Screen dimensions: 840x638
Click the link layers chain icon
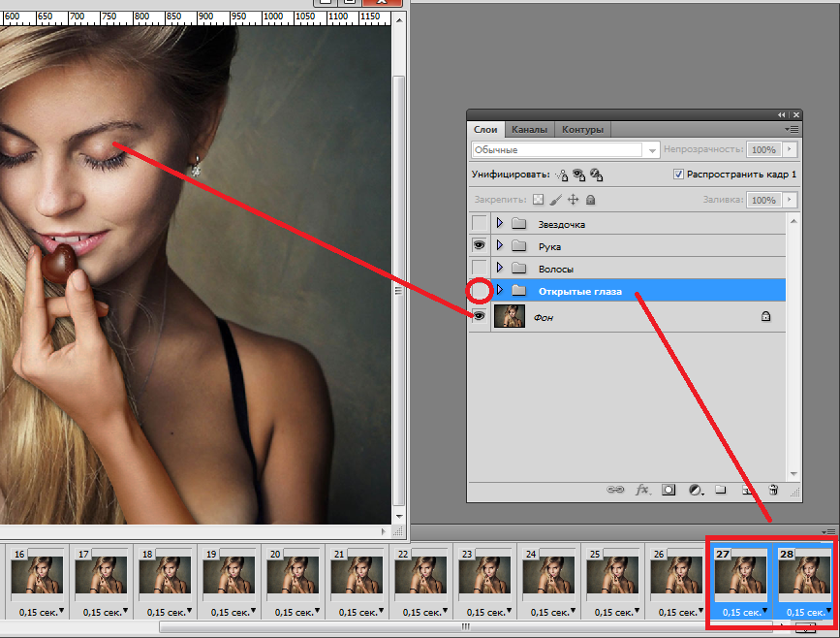[615, 491]
